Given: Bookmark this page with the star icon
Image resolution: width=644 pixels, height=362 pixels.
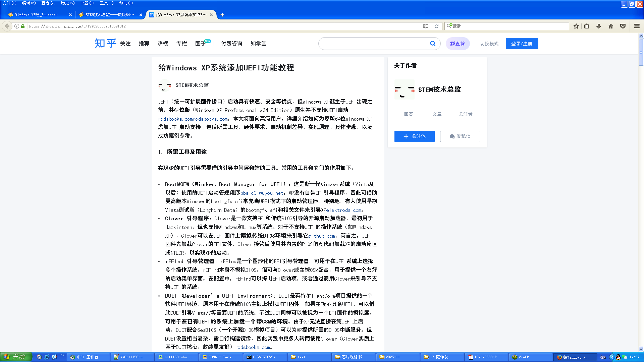Looking at the screenshot, I should [x=576, y=26].
